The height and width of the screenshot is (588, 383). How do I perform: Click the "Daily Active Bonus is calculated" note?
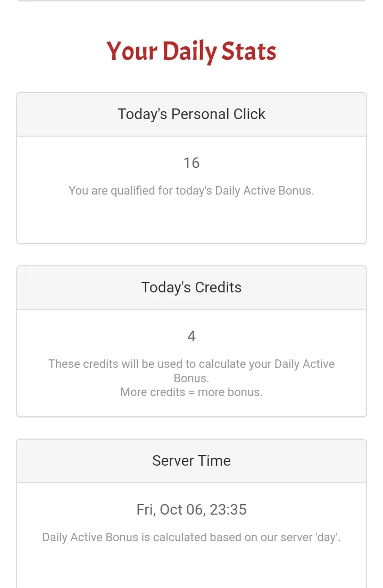pos(191,537)
